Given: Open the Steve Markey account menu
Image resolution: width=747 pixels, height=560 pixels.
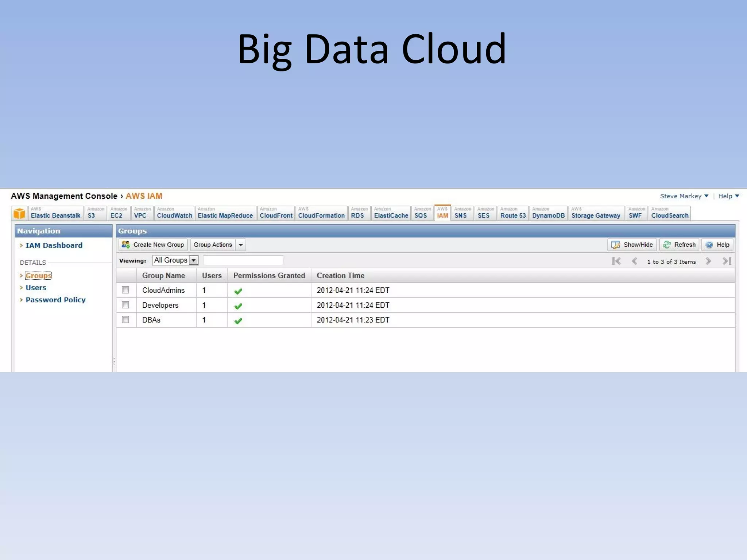Looking at the screenshot, I should coord(684,196).
